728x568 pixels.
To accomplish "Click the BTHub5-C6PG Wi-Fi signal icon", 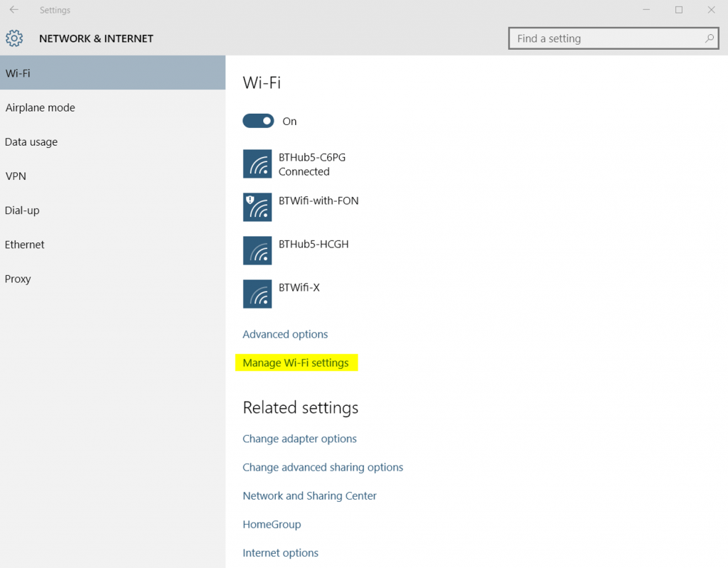I will coord(257,164).
